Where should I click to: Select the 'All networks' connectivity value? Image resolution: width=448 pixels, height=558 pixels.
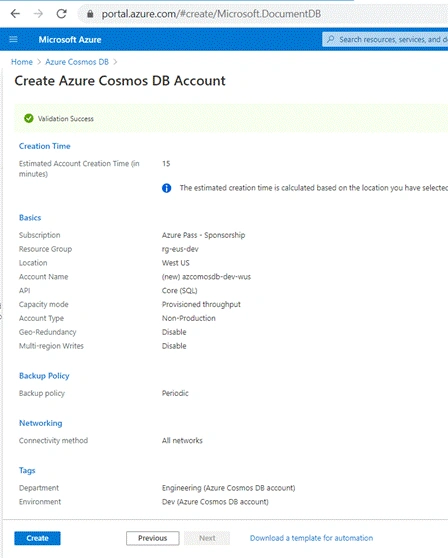tap(182, 441)
